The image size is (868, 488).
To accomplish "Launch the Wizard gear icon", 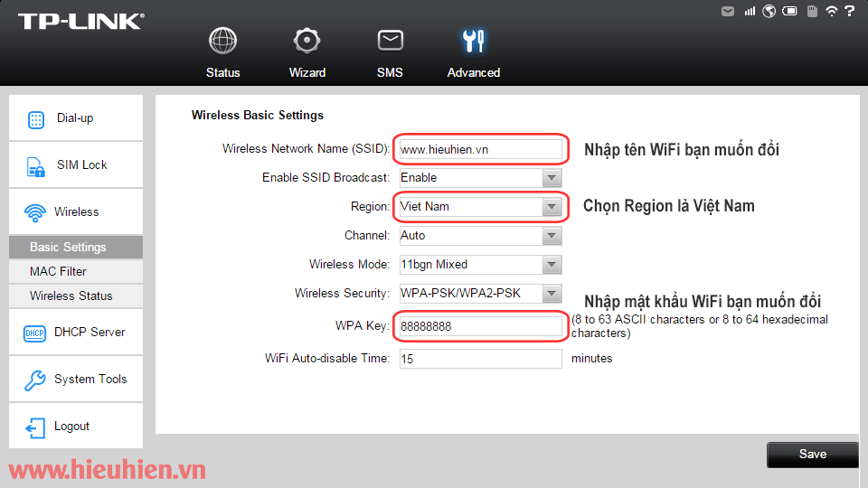I will coord(307,42).
